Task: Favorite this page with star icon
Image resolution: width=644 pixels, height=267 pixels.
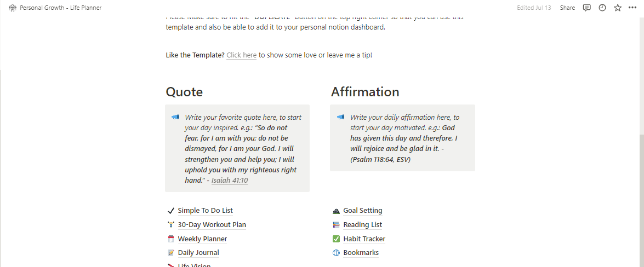Action: pos(618,8)
